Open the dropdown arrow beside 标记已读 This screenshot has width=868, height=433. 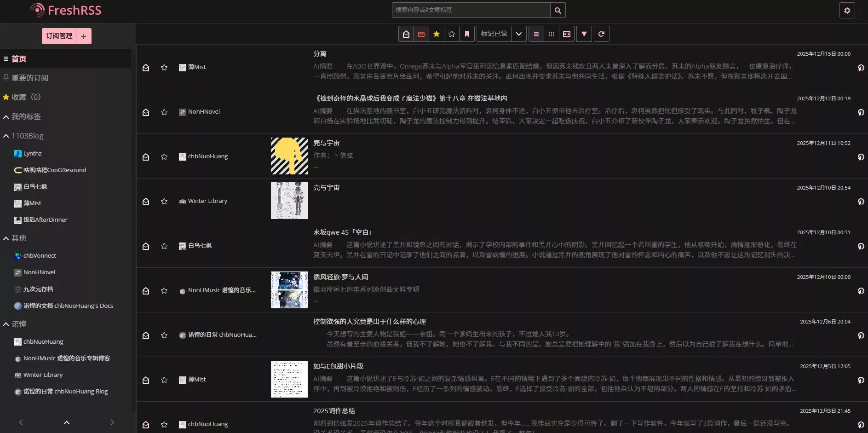(519, 34)
